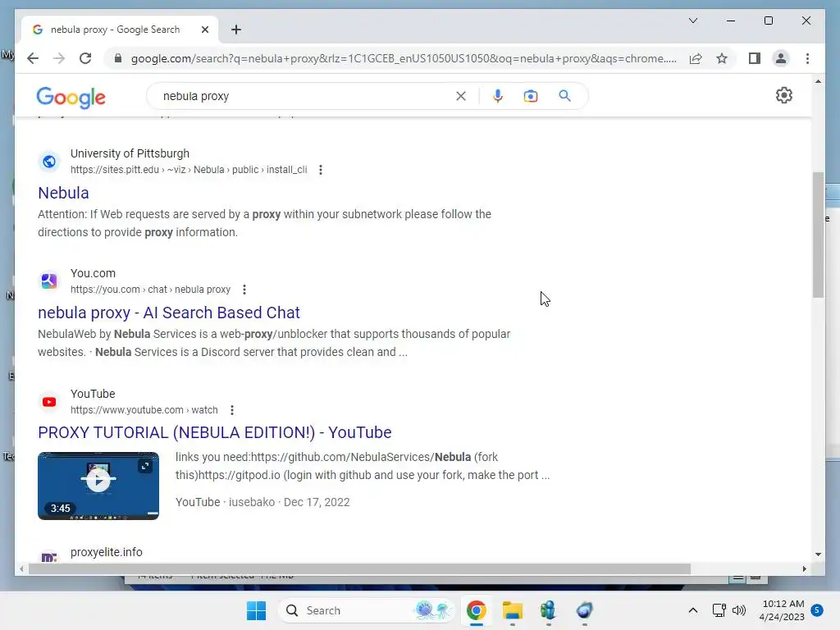Submit search with magnifier icon
This screenshot has width=840, height=630.
(564, 96)
